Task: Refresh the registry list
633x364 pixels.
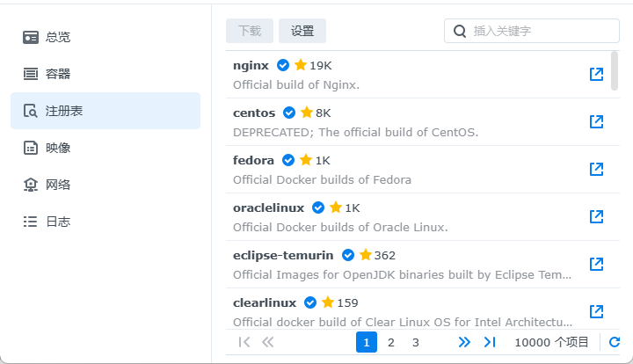Action: pyautogui.click(x=615, y=342)
